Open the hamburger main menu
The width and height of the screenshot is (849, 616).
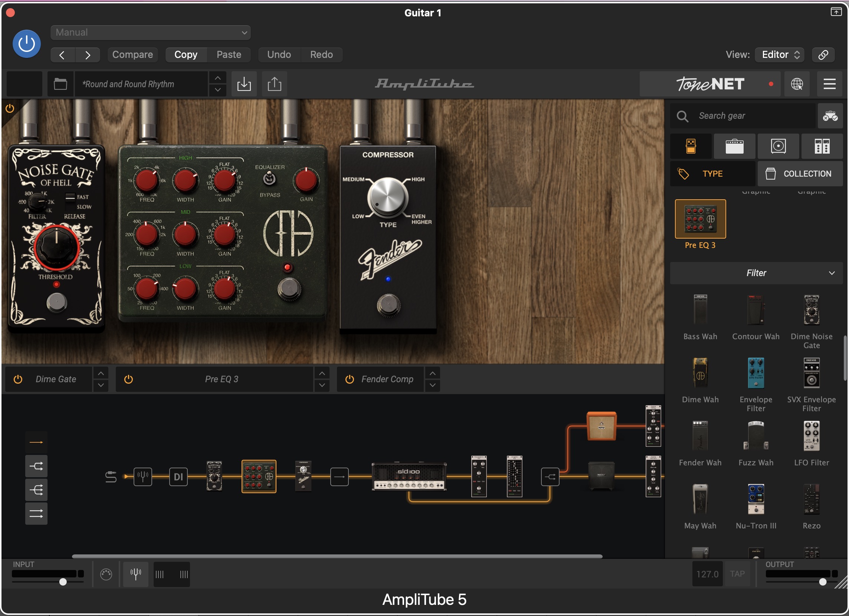[x=830, y=84]
